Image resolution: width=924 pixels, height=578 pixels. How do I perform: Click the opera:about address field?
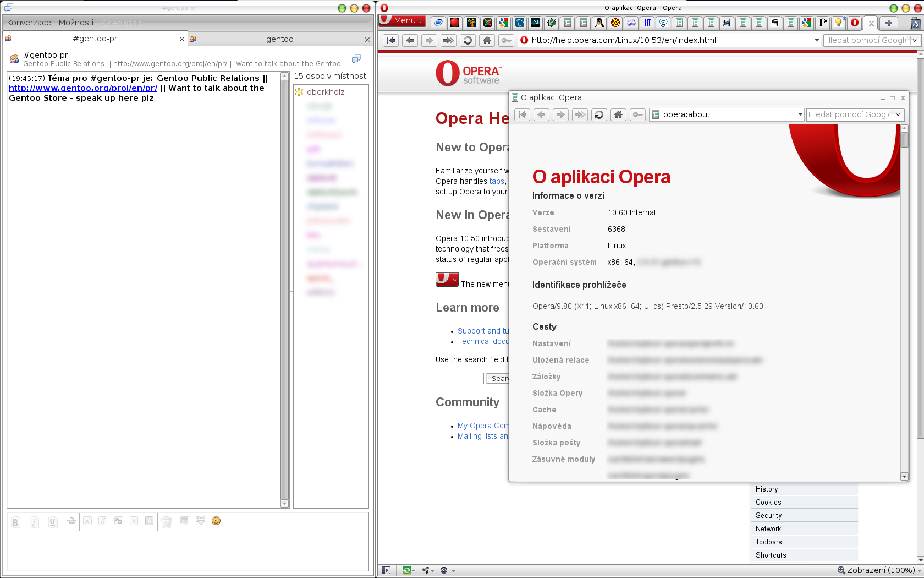[x=727, y=114]
